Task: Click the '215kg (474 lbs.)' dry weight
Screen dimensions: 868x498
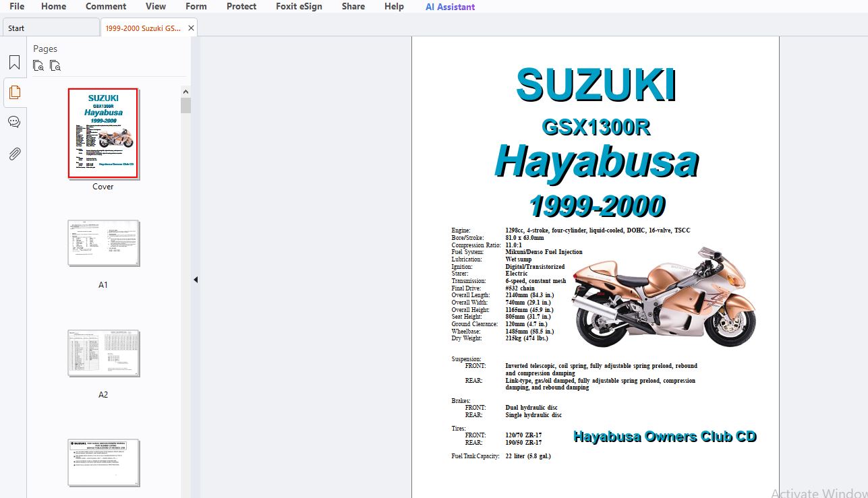Action: [528, 338]
